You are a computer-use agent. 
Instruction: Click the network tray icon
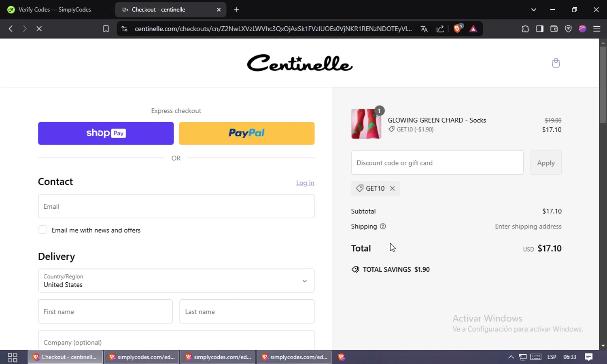[523, 357]
